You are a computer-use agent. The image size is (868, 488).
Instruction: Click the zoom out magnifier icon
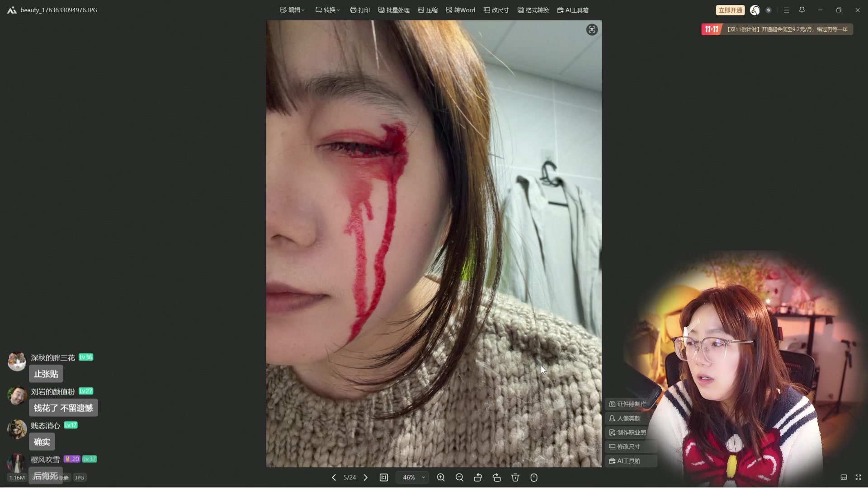[x=459, y=478]
